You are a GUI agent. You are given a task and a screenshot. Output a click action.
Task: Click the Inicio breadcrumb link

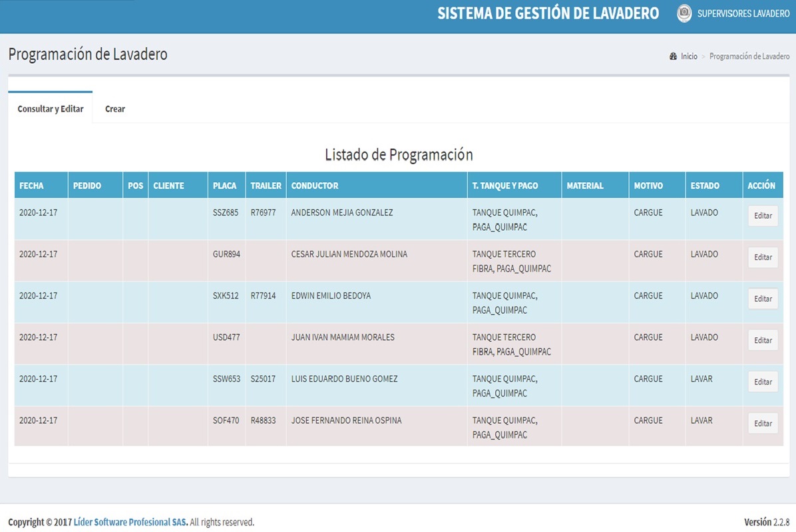click(x=689, y=57)
